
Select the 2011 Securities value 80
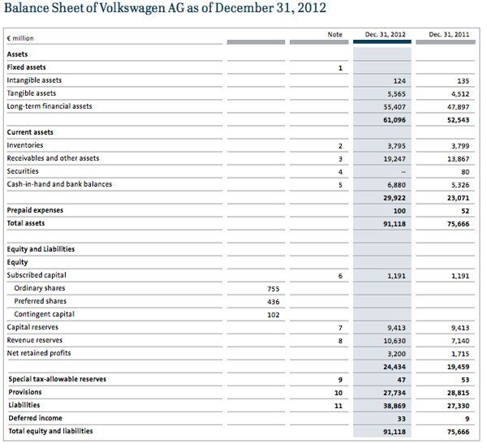[463, 171]
